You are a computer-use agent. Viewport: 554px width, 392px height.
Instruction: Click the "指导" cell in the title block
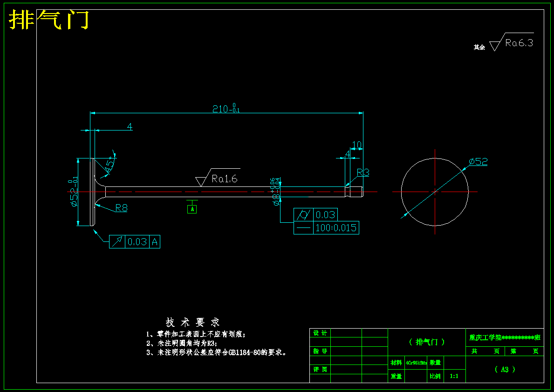pyautogui.click(x=320, y=351)
